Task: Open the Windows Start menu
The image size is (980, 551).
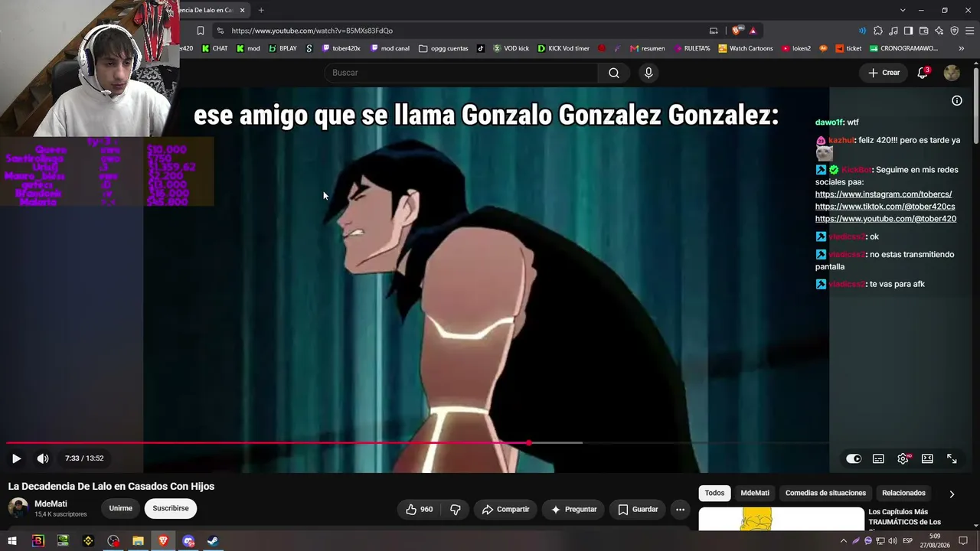Action: 12,541
